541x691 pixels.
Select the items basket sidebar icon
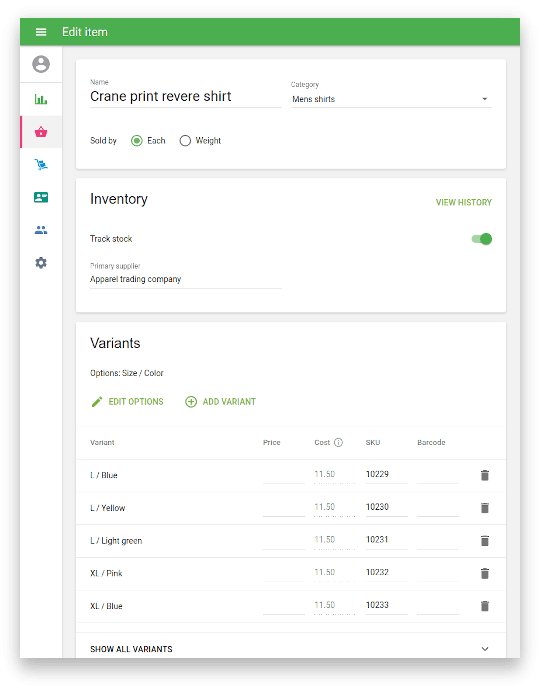click(x=41, y=132)
